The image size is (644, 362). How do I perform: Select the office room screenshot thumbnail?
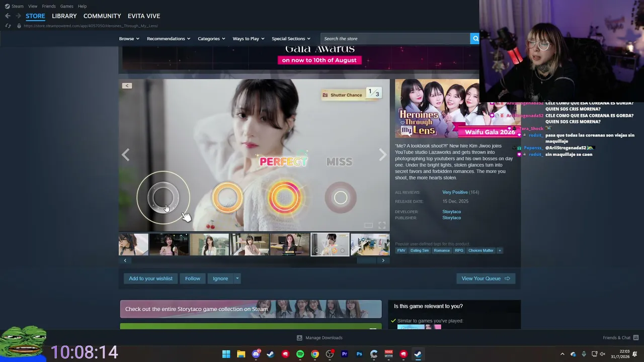coord(370,245)
